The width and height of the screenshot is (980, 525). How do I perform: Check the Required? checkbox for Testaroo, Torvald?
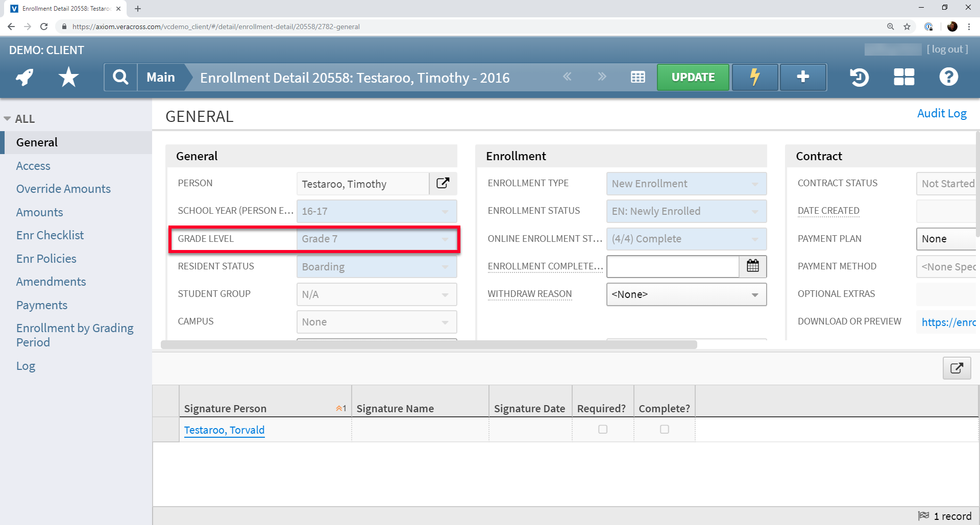602,429
